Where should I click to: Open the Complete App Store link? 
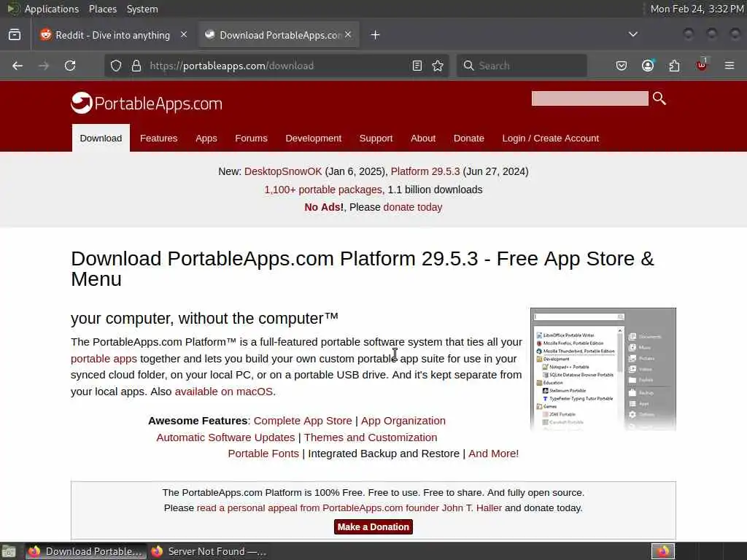tap(303, 421)
